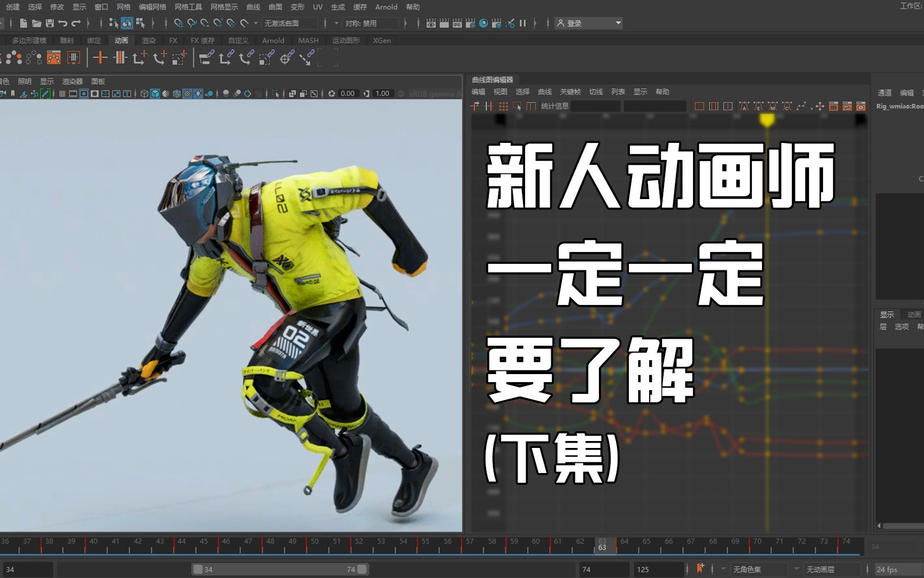Open viewport 渲染器 panel menu
The image size is (924, 578).
click(72, 81)
